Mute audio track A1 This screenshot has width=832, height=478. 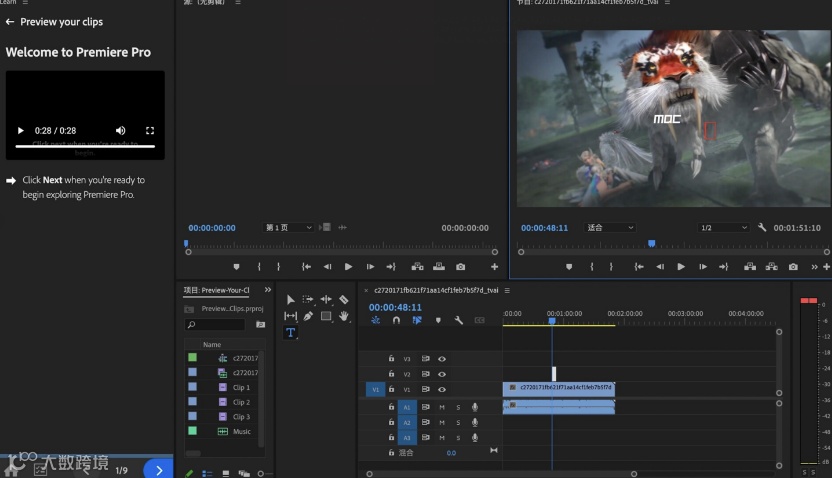pyautogui.click(x=442, y=407)
